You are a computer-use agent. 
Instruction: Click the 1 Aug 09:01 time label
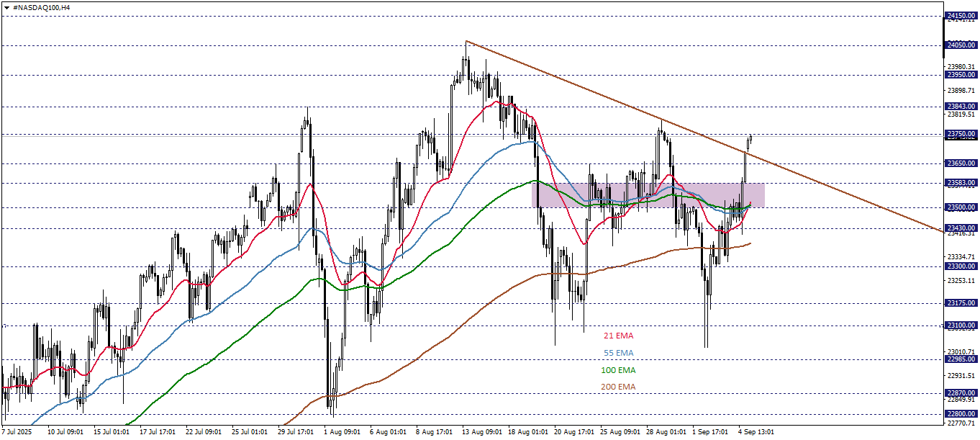pos(341,432)
